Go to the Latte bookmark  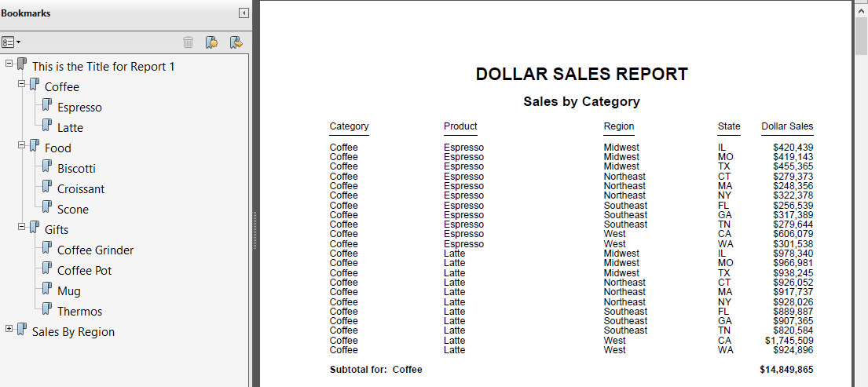[x=70, y=128]
